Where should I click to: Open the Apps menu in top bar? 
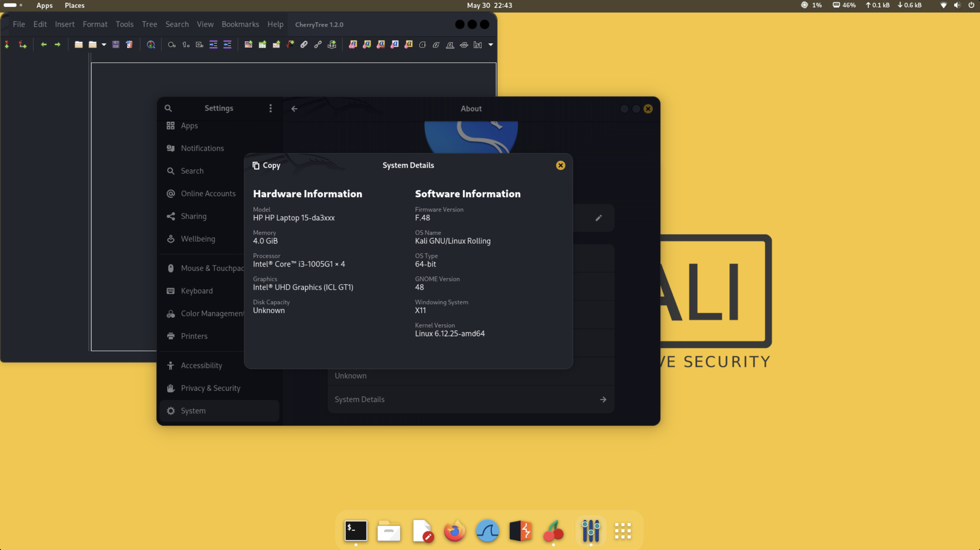pos(44,5)
